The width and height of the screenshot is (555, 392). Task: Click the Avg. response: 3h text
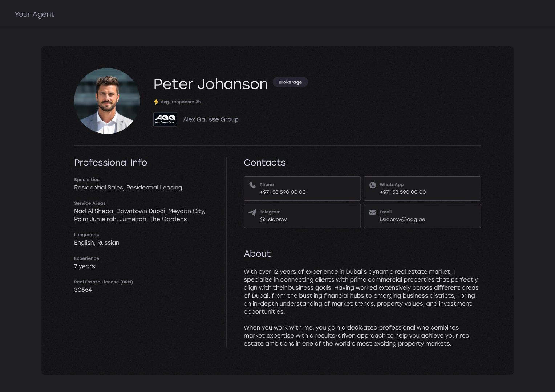click(x=181, y=102)
